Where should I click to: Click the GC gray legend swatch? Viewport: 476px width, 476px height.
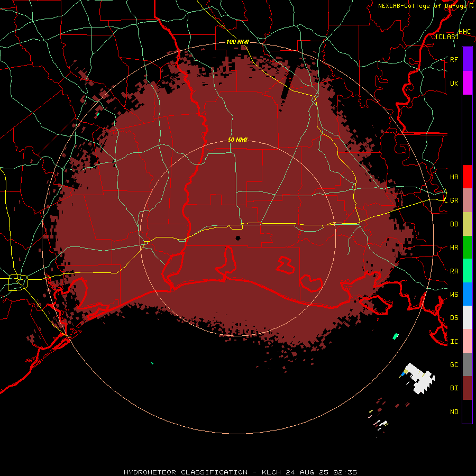tap(467, 364)
